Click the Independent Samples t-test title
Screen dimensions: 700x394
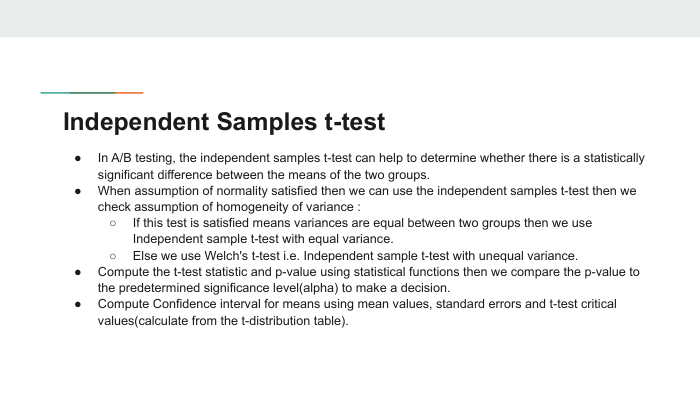224,121
